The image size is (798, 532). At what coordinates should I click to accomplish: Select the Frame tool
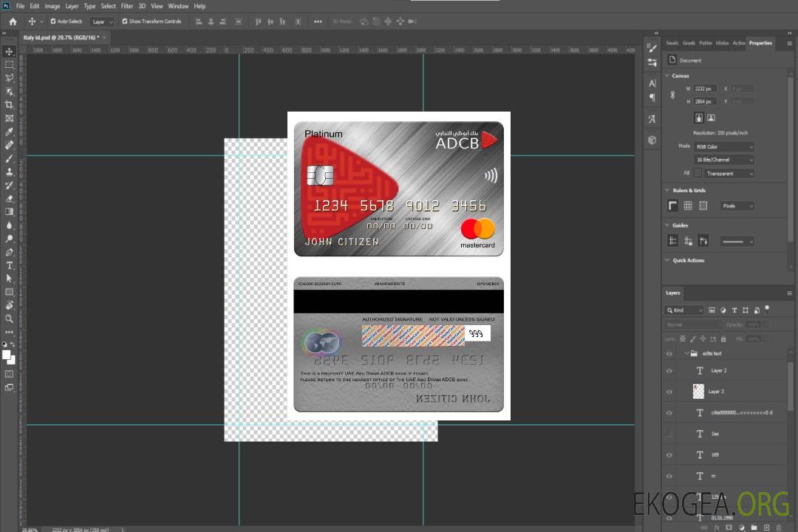(9, 118)
